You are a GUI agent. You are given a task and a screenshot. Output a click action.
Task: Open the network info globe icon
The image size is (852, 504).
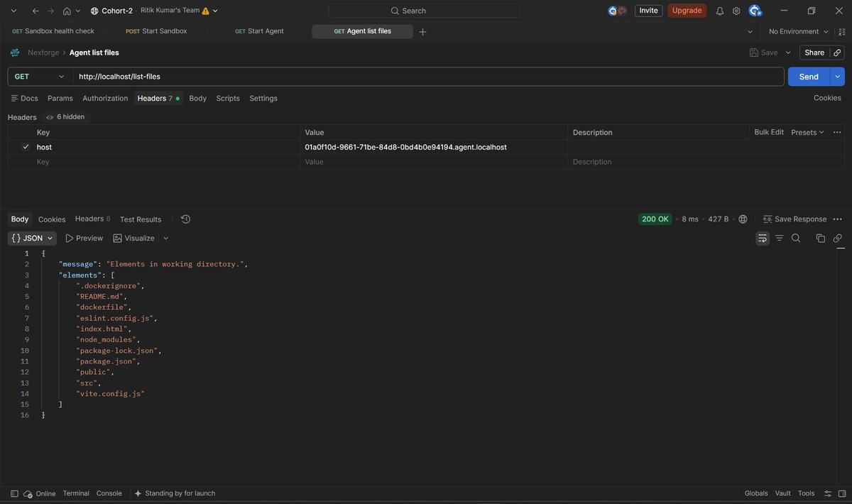point(743,219)
